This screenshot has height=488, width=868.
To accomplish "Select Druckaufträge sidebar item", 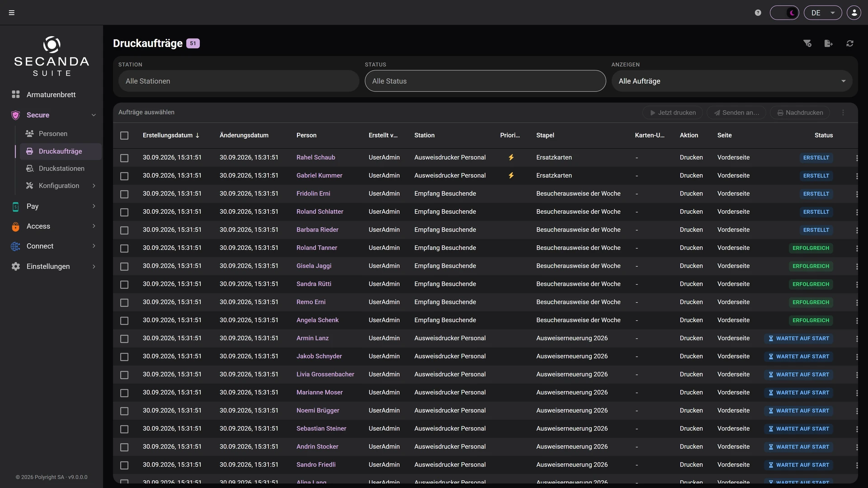I will [x=61, y=151].
